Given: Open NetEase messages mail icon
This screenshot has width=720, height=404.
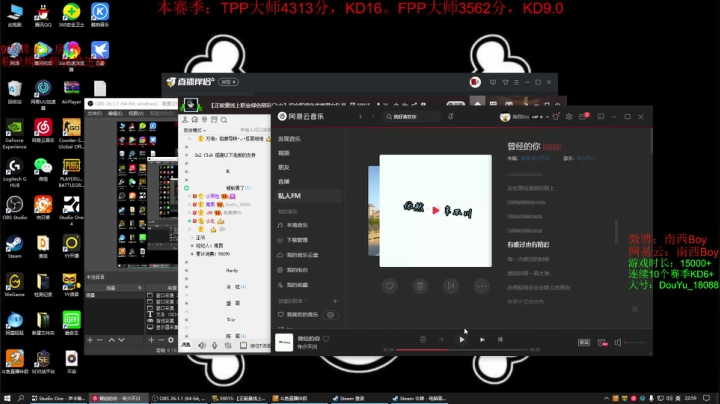Looking at the screenshot, I should coord(583,117).
